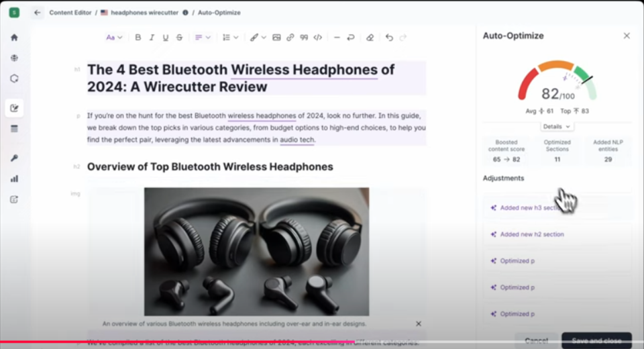This screenshot has width=644, height=349.
Task: Undo the last change
Action: [389, 38]
